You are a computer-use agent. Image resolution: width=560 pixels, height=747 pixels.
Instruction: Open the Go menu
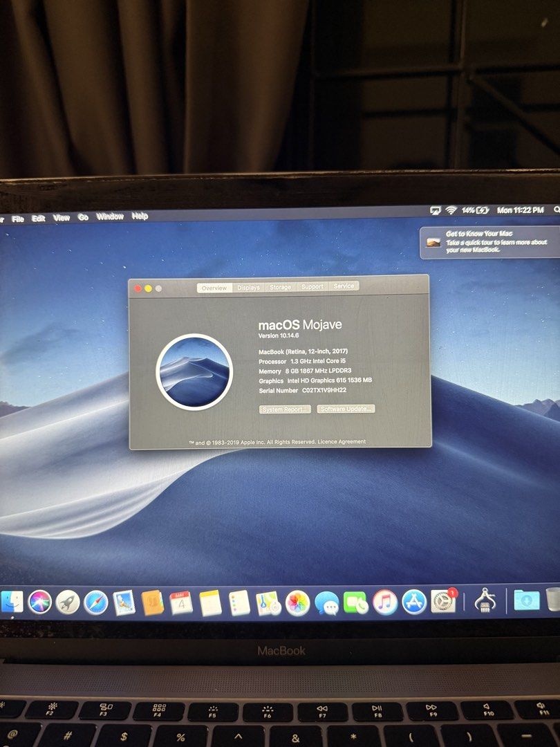coord(84,217)
